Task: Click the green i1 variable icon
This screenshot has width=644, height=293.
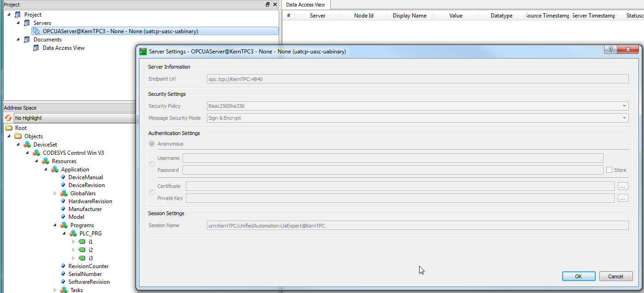Action: (82, 242)
